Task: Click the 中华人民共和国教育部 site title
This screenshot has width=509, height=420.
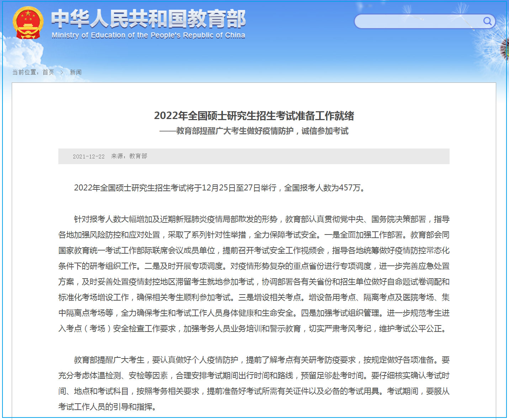Action: 148,18
